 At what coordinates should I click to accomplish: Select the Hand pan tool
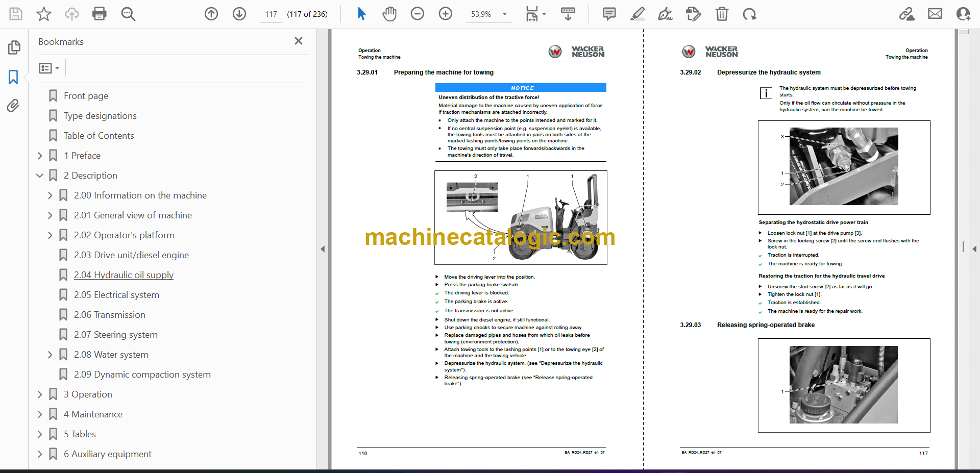[389, 14]
